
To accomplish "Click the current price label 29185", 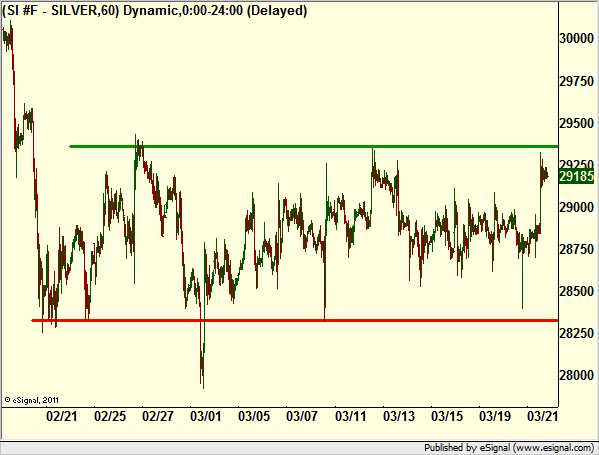I will (576, 176).
